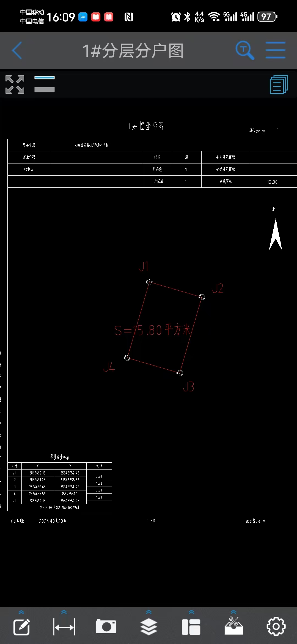The height and width of the screenshot is (644, 297).
Task: Open settings via the gear icon
Action: 276,627
